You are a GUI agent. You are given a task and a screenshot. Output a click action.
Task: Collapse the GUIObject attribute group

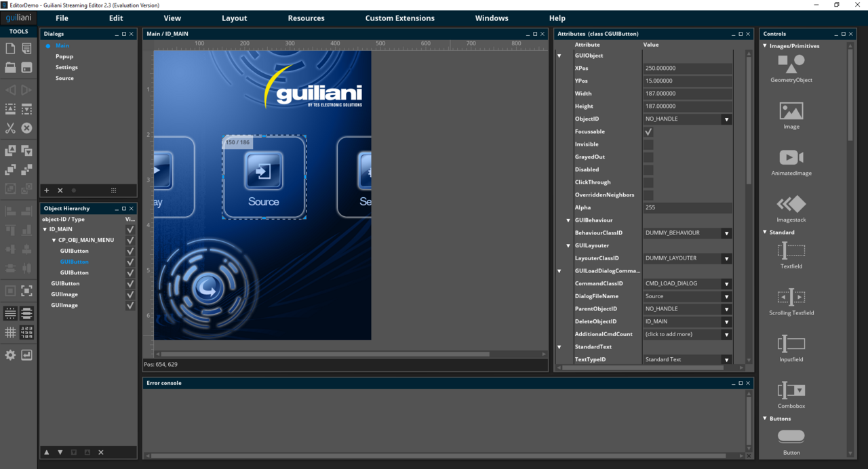[559, 56]
